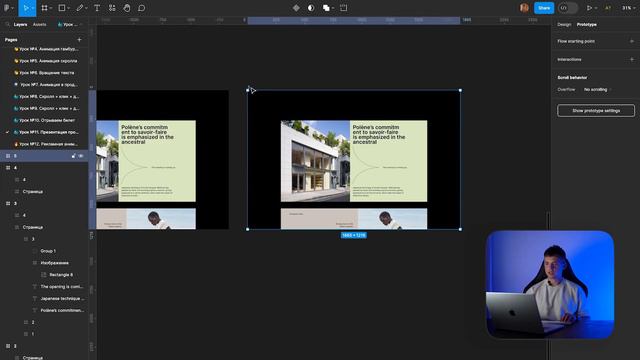640x360 pixels.
Task: Switch to the Design tab
Action: pyautogui.click(x=564, y=24)
